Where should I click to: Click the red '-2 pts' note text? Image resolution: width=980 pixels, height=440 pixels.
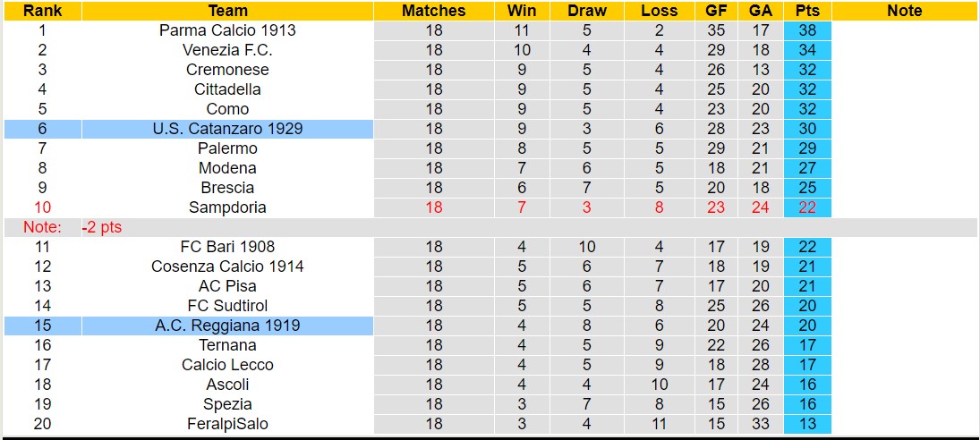pyautogui.click(x=101, y=227)
